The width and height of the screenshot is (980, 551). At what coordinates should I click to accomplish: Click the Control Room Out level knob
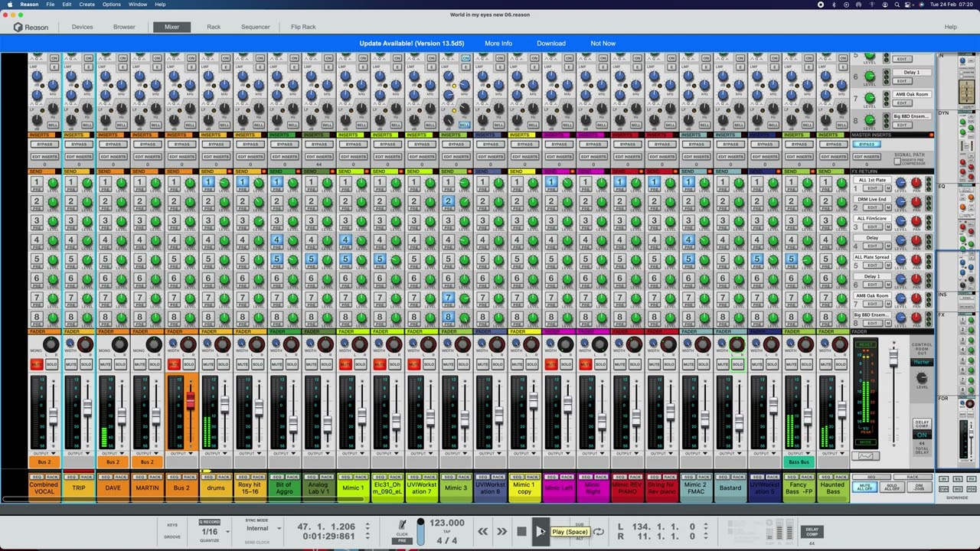[922, 378]
